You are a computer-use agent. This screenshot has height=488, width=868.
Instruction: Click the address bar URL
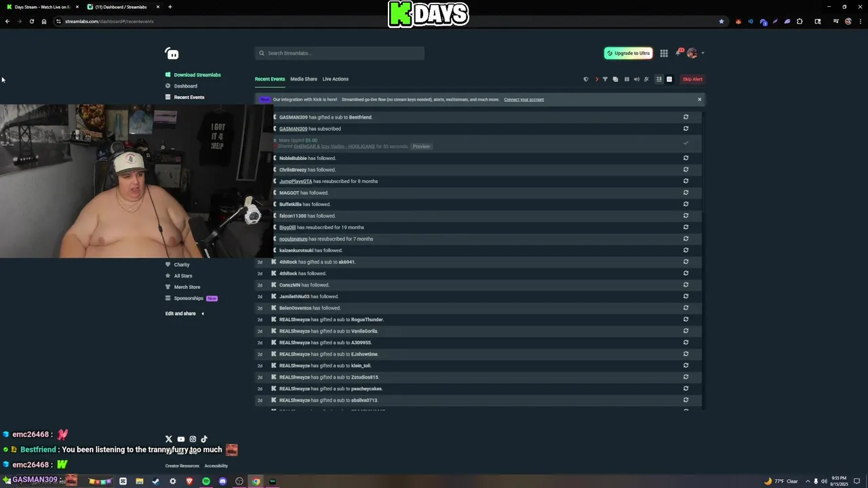[x=109, y=21]
